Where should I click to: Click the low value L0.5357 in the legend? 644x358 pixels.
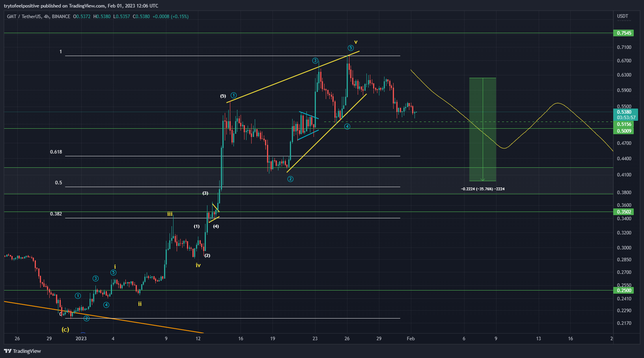[121, 17]
